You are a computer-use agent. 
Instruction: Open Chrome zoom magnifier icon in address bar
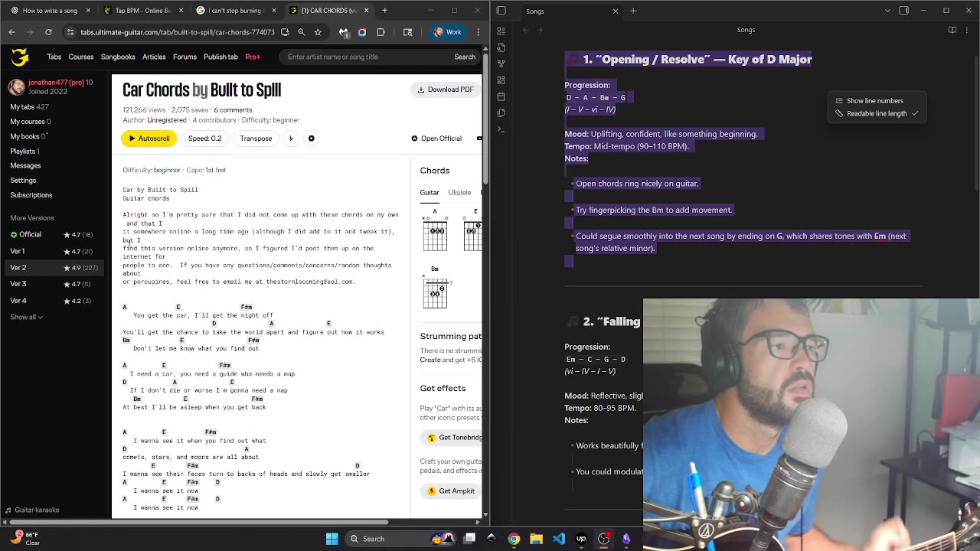click(x=301, y=32)
